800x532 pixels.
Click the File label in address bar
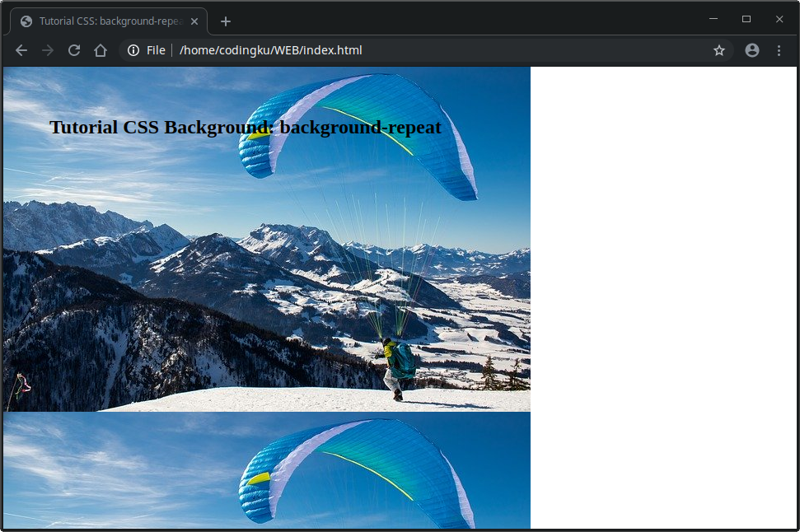point(156,50)
